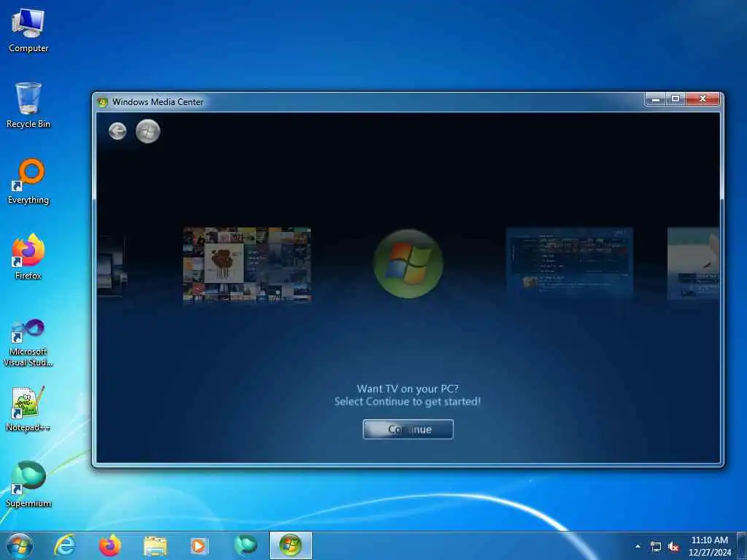Click the muted volume tray icon
The image size is (747, 560).
tap(673, 547)
